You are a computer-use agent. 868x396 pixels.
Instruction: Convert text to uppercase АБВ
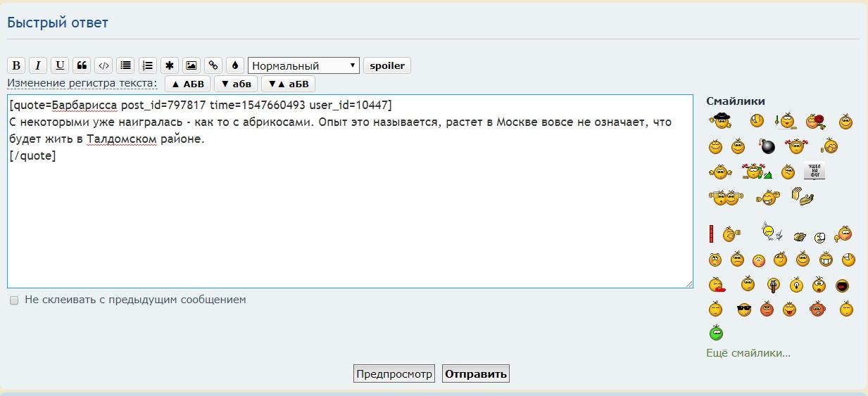(187, 84)
